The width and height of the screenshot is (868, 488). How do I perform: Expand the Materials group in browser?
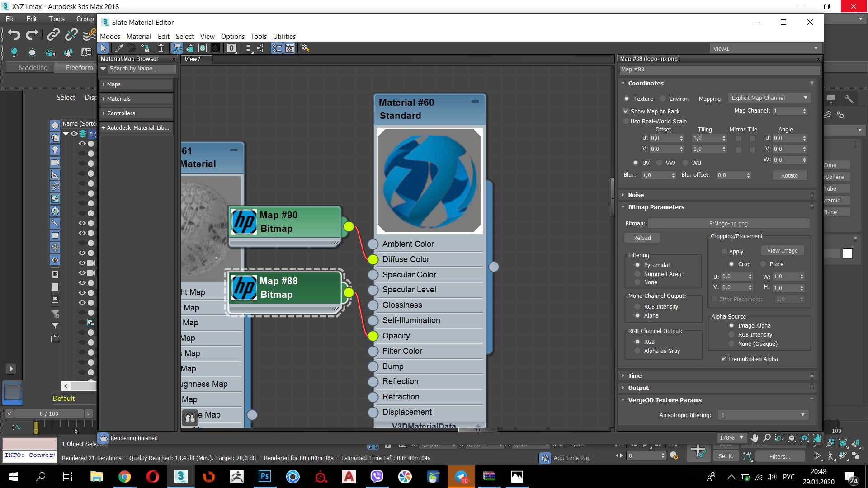pos(136,99)
